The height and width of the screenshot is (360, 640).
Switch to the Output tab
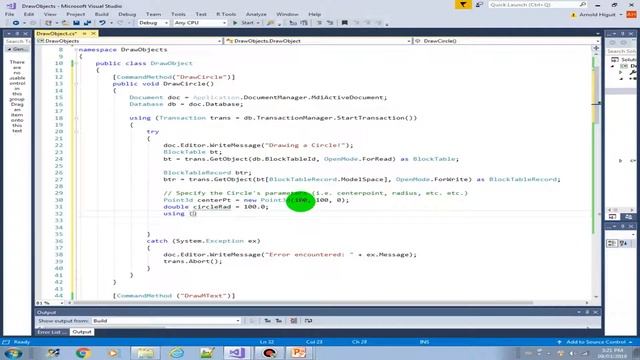point(82,332)
